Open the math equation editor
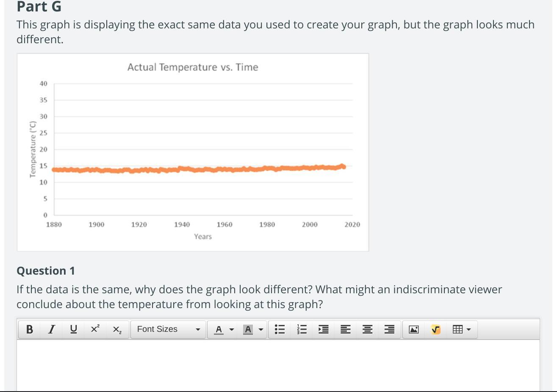The width and height of the screenshot is (557, 392). [435, 329]
